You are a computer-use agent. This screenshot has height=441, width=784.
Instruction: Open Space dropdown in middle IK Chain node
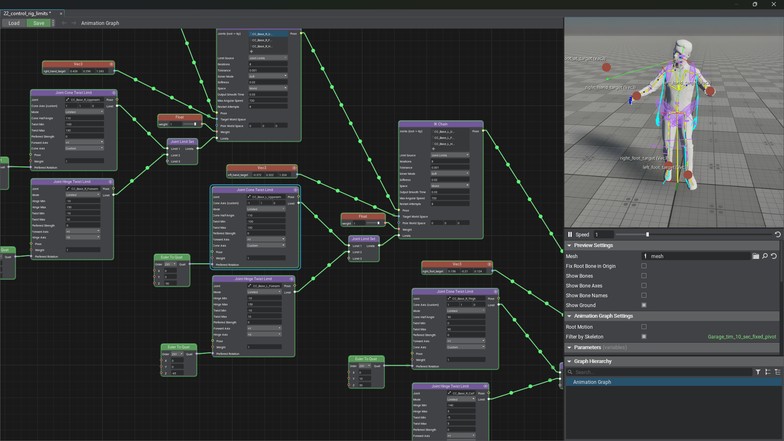coord(450,186)
